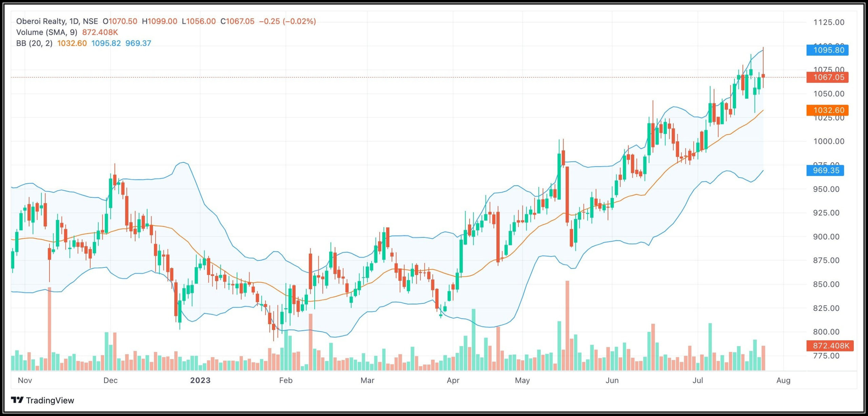868x416 pixels.
Task: Click the Mar label on time axis
Action: [x=368, y=380]
